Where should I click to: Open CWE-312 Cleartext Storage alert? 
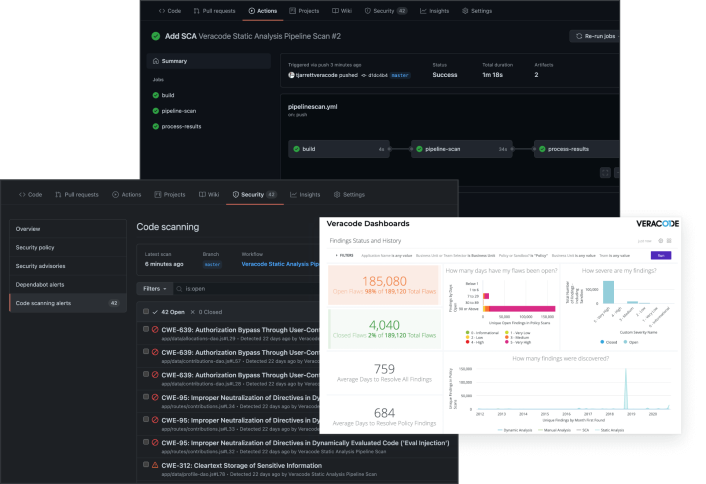pos(242,466)
